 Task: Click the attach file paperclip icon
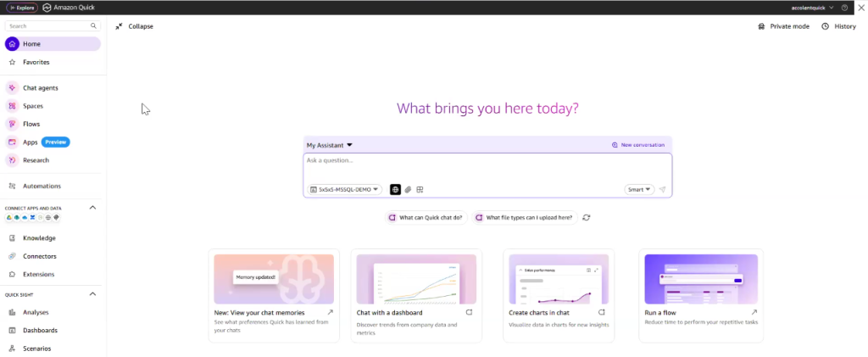point(408,189)
